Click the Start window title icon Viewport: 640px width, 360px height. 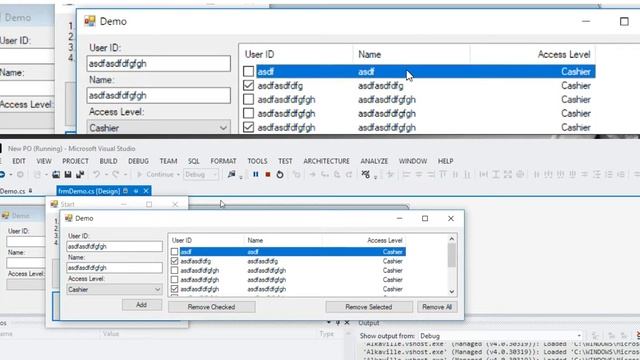[x=54, y=204]
